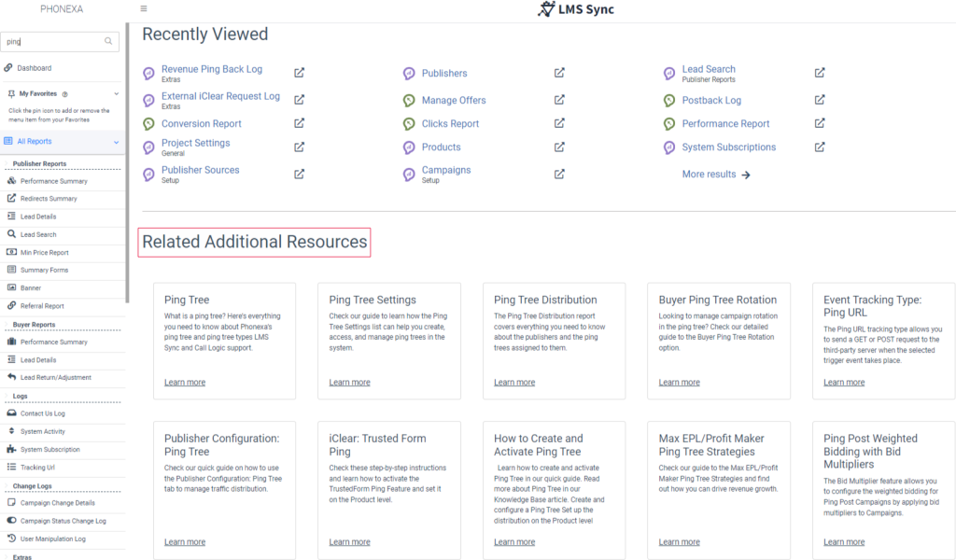This screenshot has height=560, width=956.
Task: Click the external-link icon beside Lead Search result
Action: point(820,73)
